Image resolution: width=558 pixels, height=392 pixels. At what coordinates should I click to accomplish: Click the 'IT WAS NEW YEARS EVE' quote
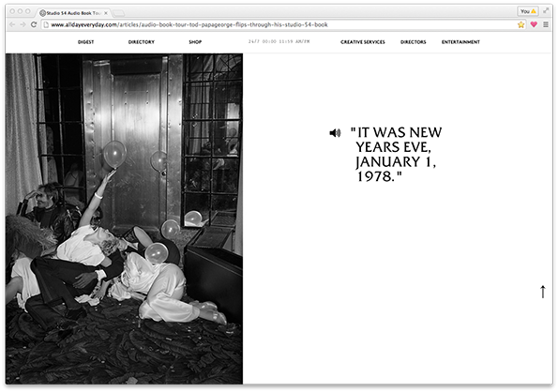396,154
